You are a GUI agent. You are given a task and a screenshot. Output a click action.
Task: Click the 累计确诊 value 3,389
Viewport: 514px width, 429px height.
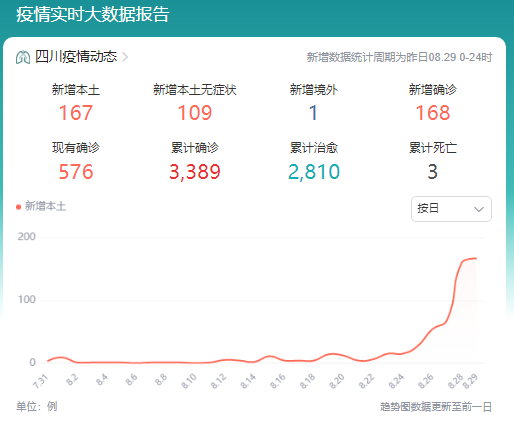tap(195, 172)
